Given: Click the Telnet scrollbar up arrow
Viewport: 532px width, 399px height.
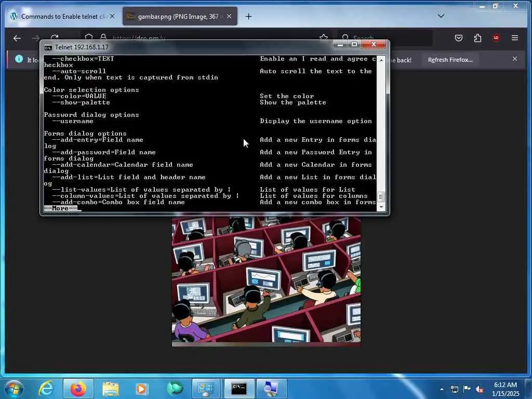Looking at the screenshot, I should (381, 60).
